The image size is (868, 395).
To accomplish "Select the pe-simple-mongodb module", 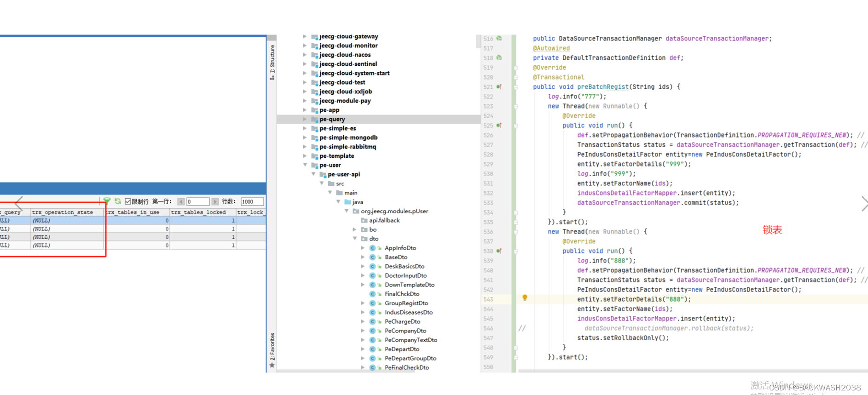I will click(348, 137).
